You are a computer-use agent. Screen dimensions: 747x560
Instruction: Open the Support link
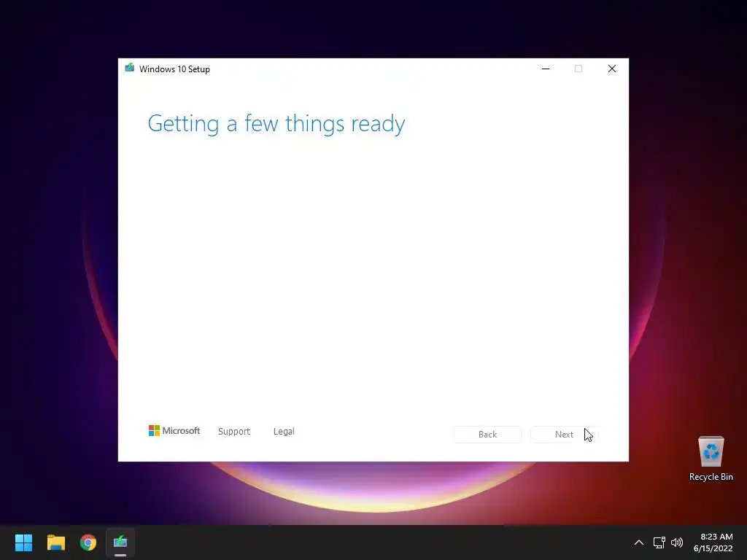pyautogui.click(x=234, y=432)
